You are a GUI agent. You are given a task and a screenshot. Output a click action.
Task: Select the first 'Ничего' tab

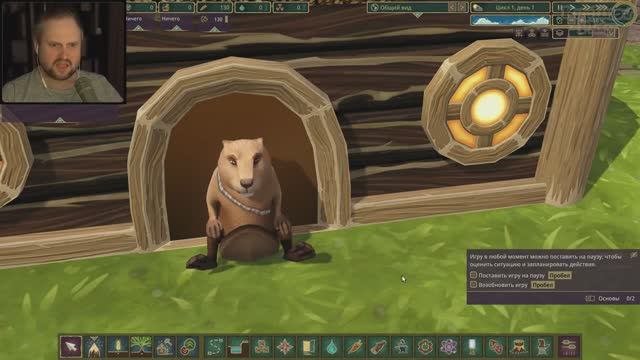coord(133,19)
